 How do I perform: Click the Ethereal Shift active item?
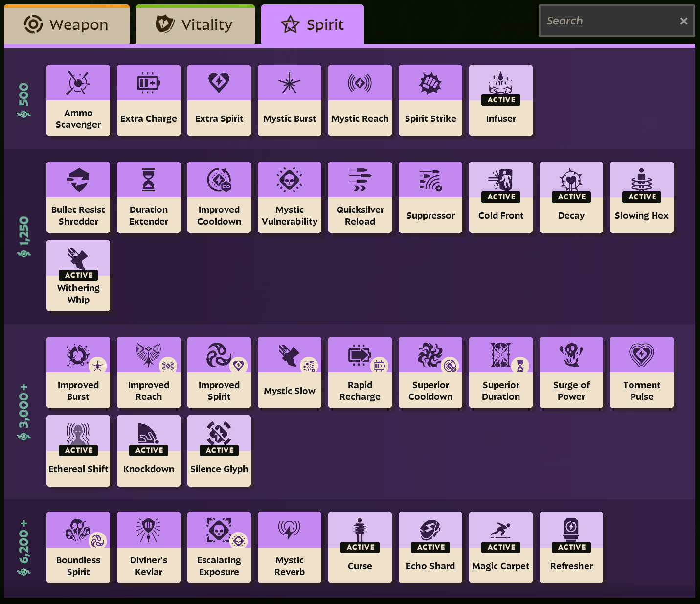[x=78, y=451]
